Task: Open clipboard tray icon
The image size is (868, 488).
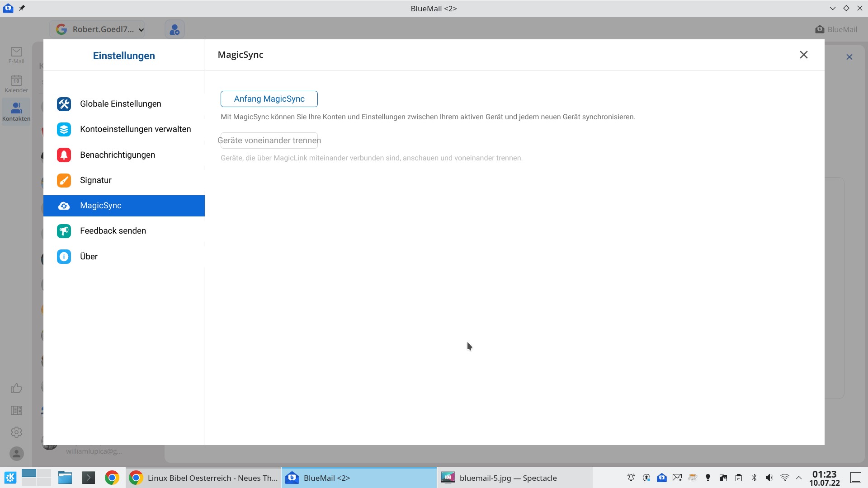Action: (x=738, y=478)
